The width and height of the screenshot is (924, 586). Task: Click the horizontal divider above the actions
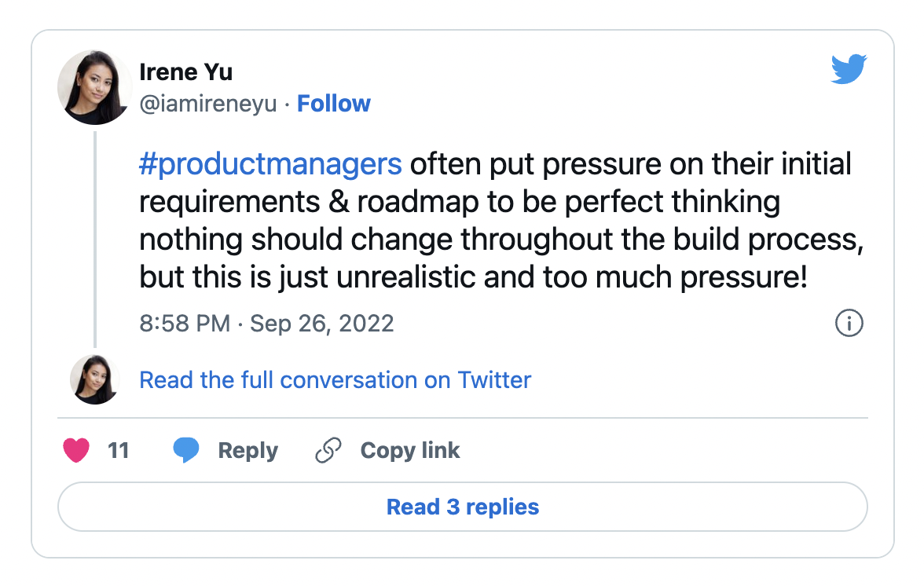[x=463, y=418]
